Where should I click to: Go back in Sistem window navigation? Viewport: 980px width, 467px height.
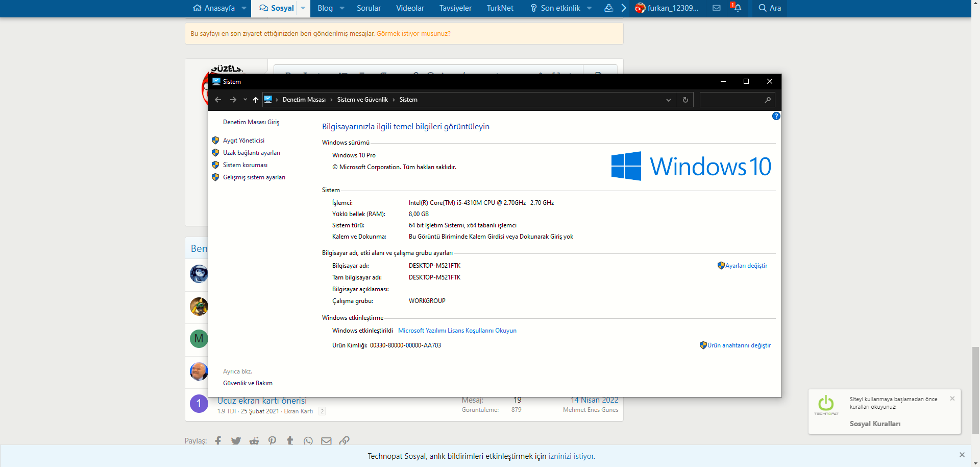coord(218,100)
